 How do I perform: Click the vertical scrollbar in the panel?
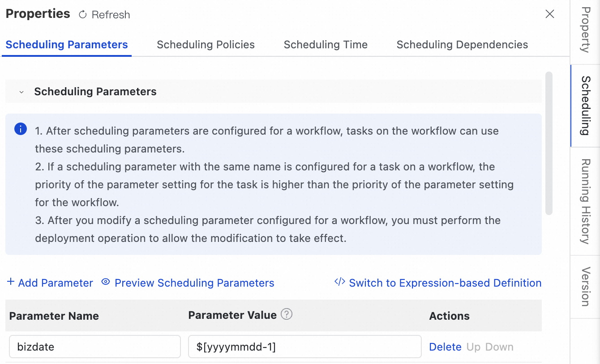[x=549, y=143]
